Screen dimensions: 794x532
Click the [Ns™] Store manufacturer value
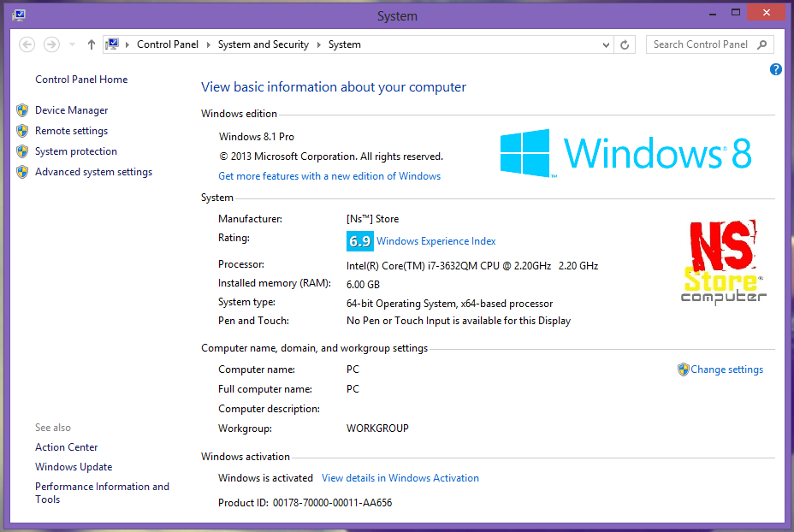(373, 219)
